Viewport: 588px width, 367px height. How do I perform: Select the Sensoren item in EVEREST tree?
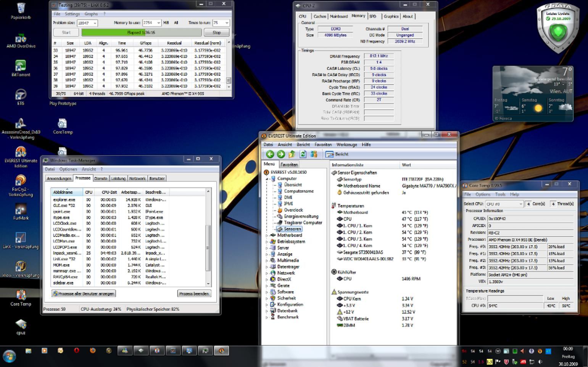click(292, 229)
